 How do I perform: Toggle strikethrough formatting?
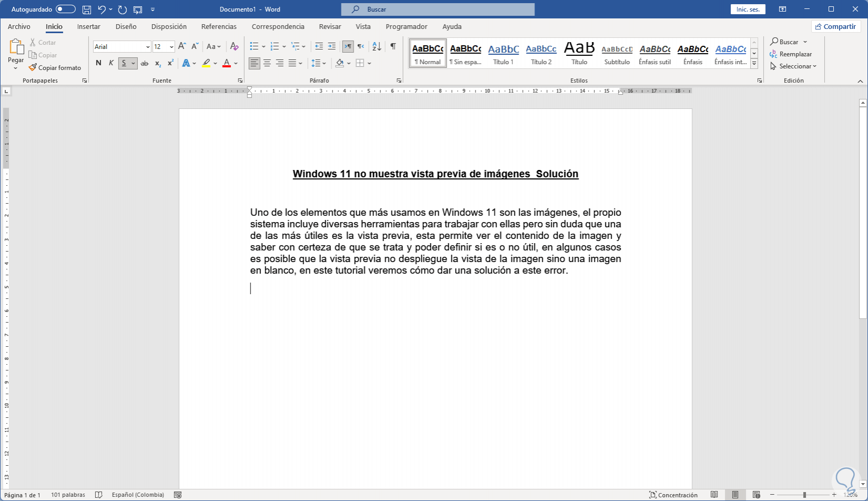coord(145,63)
